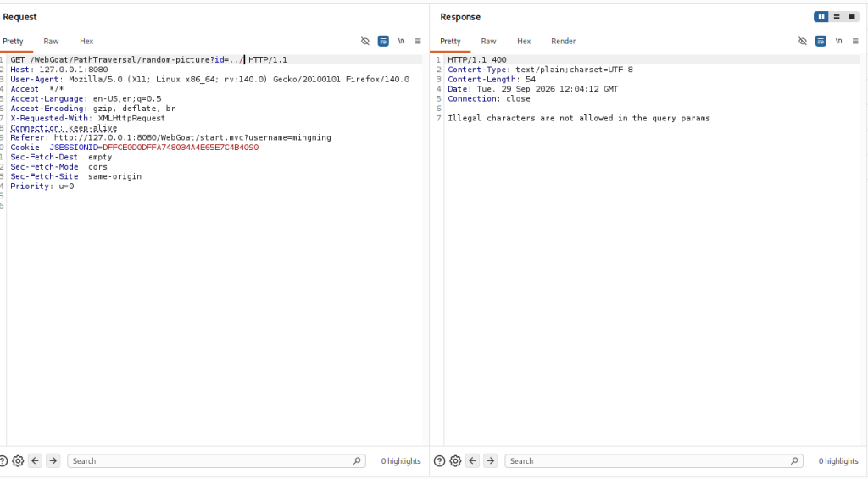Image resolution: width=868 pixels, height=479 pixels.
Task: Switch Request view to Raw tab
Action: point(51,41)
